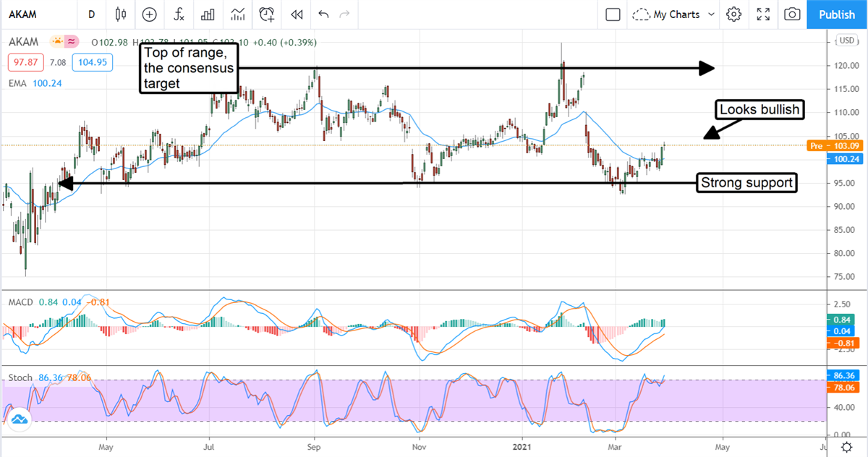
Task: Click the compare or add symbol plus icon
Action: pyautogui.click(x=149, y=14)
